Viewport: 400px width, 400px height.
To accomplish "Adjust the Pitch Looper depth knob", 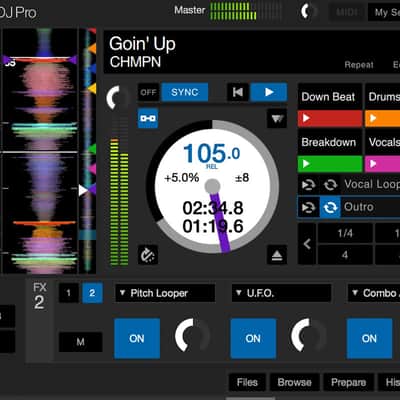I will 192,335.
